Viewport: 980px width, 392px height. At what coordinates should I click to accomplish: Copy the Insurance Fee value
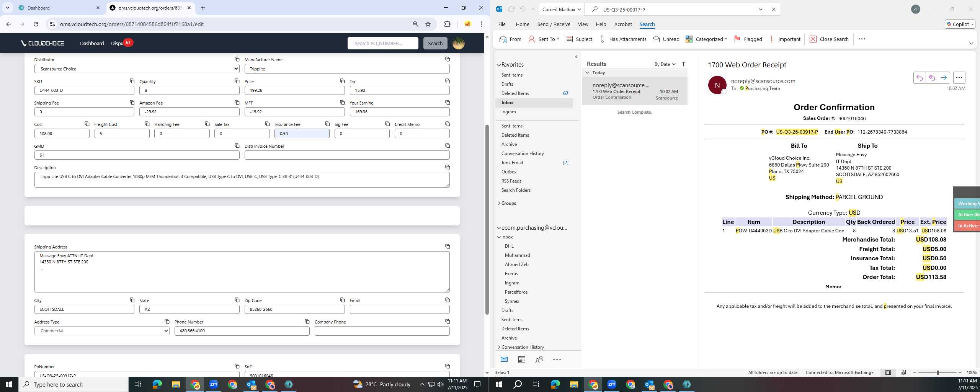coord(327,124)
